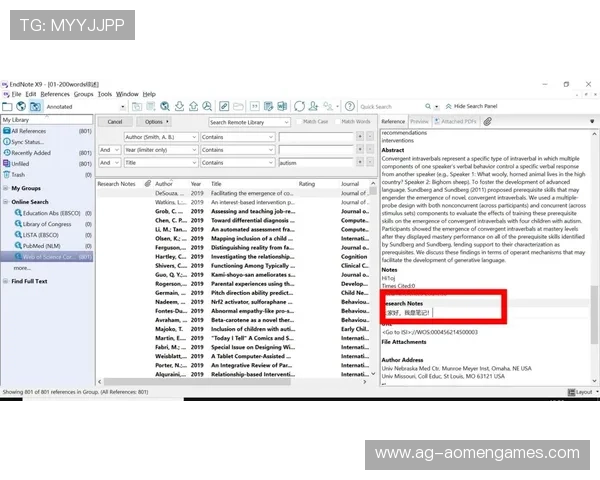This screenshot has width=600, height=480.
Task: Click the paperclip attachment column header
Action: point(147,184)
